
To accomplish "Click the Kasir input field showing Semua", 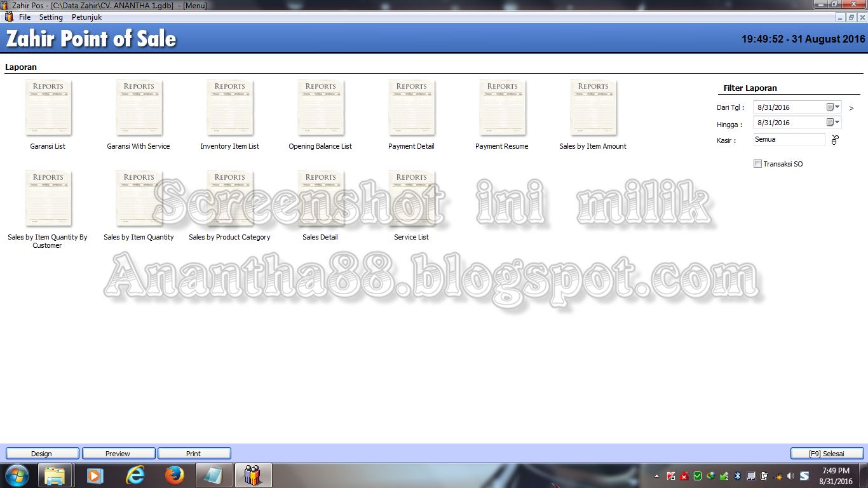I will point(789,139).
